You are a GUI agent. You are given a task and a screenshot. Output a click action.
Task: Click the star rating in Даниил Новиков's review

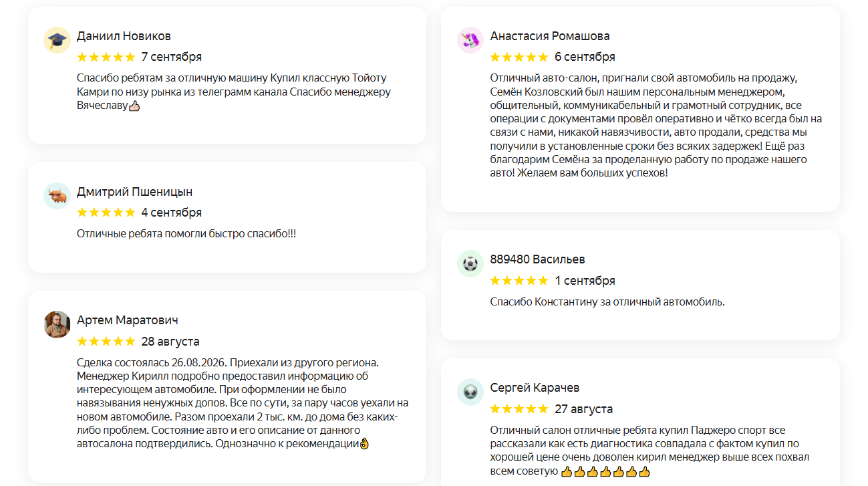[106, 57]
